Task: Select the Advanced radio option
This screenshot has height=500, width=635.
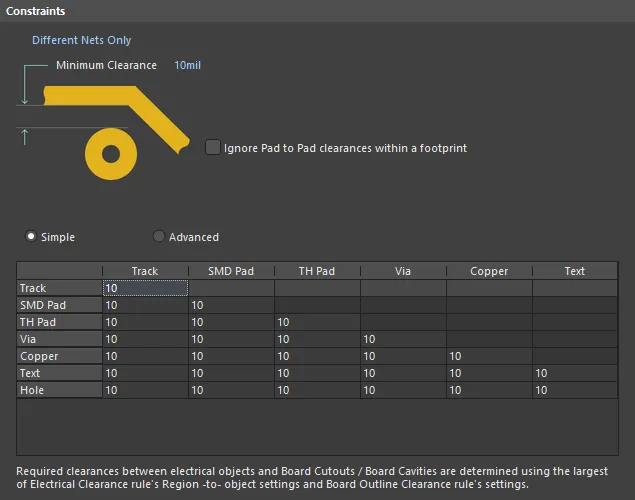Action: [x=159, y=237]
